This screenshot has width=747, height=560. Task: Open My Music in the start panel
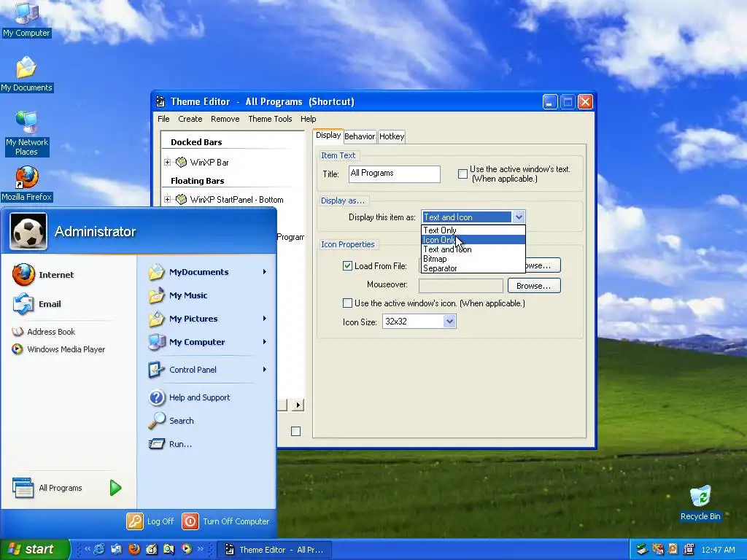[178, 295]
